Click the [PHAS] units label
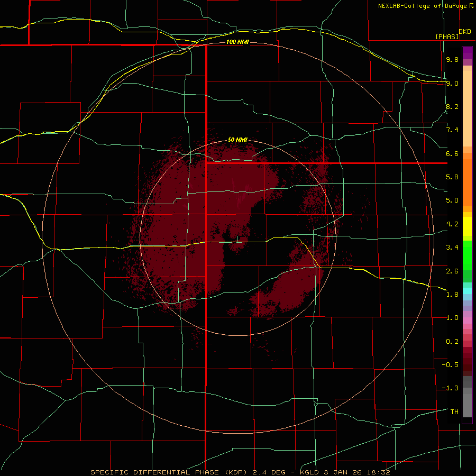 pos(447,36)
